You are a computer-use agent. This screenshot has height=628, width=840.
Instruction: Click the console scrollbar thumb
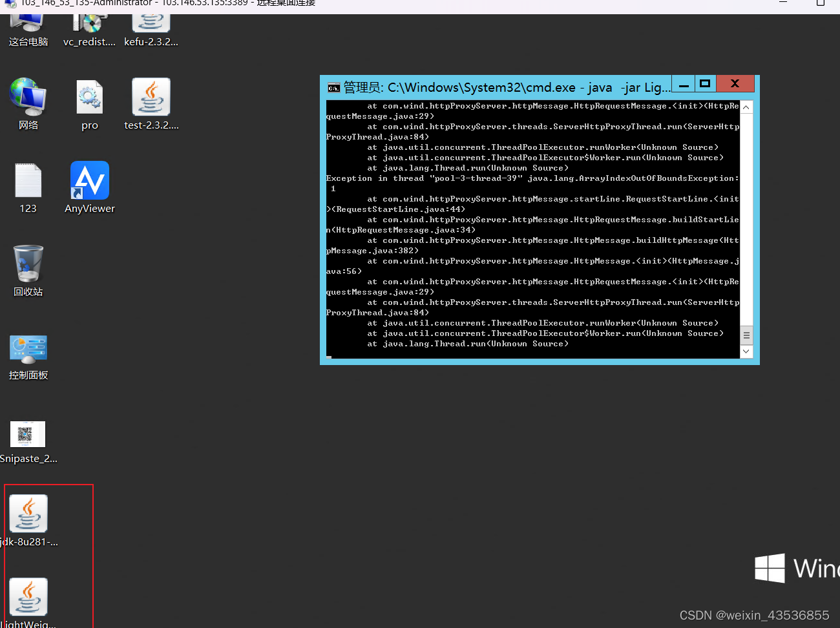[746, 335]
